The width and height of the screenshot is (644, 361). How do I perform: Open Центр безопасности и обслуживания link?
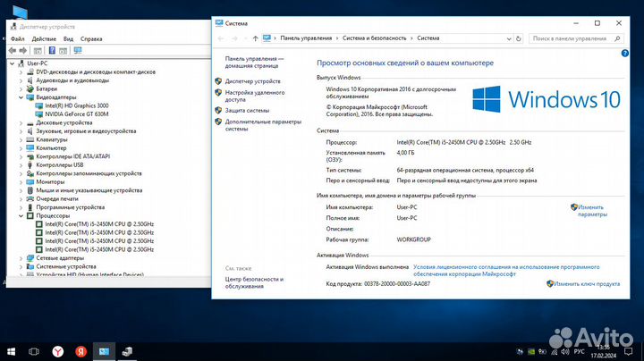[254, 282]
